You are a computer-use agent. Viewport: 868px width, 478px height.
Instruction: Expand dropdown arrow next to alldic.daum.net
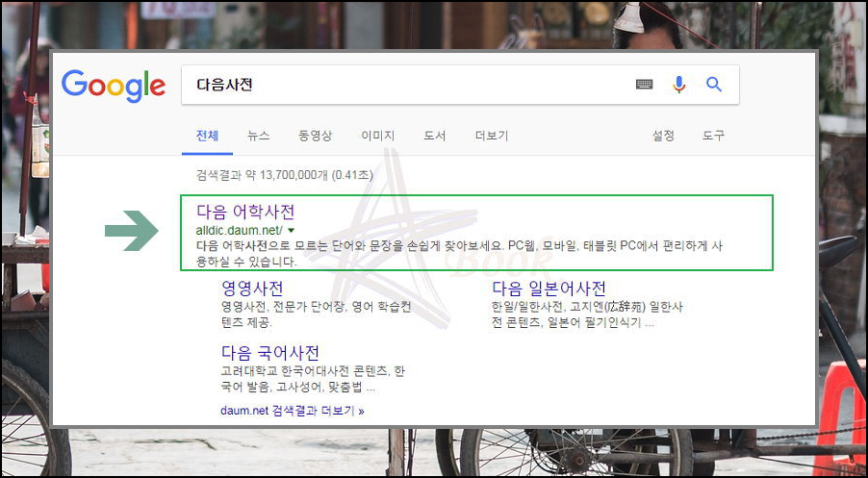click(x=292, y=230)
